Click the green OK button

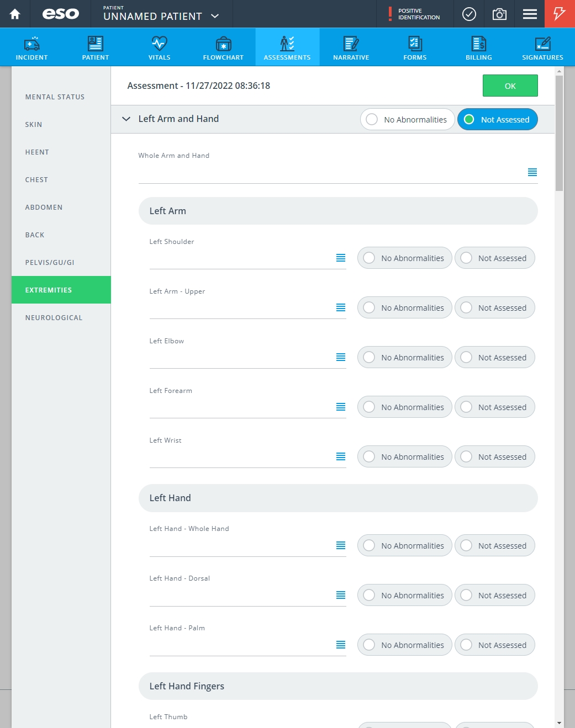[510, 86]
